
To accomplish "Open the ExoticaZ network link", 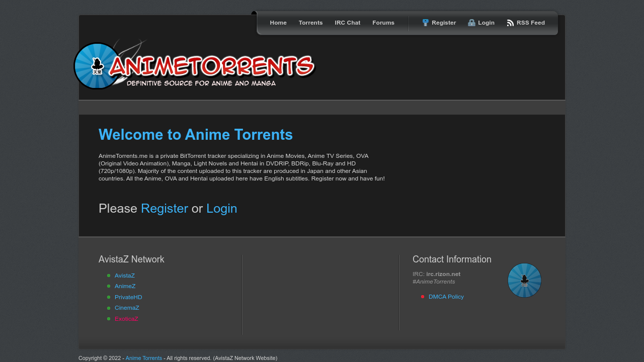I will pos(126,319).
